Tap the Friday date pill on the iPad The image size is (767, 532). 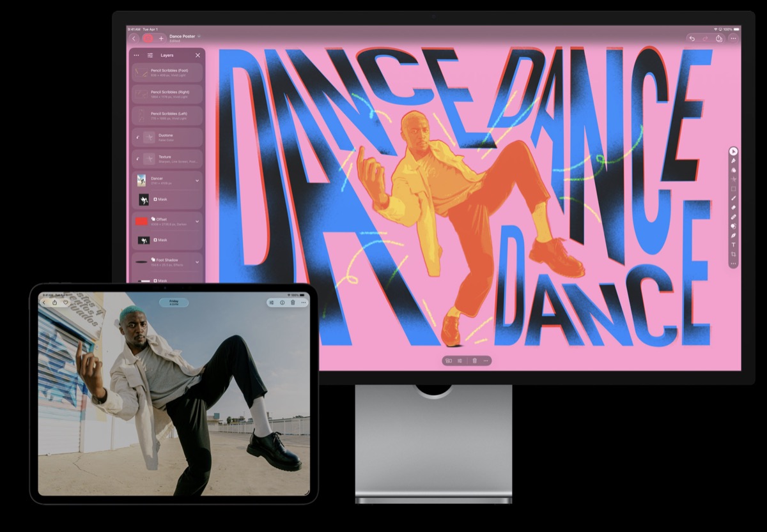click(x=174, y=302)
